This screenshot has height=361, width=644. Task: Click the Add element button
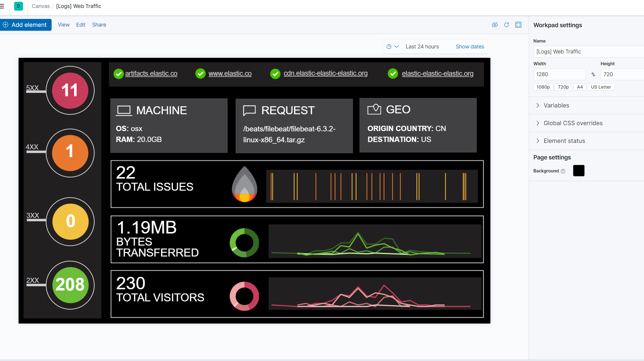pyautogui.click(x=26, y=25)
